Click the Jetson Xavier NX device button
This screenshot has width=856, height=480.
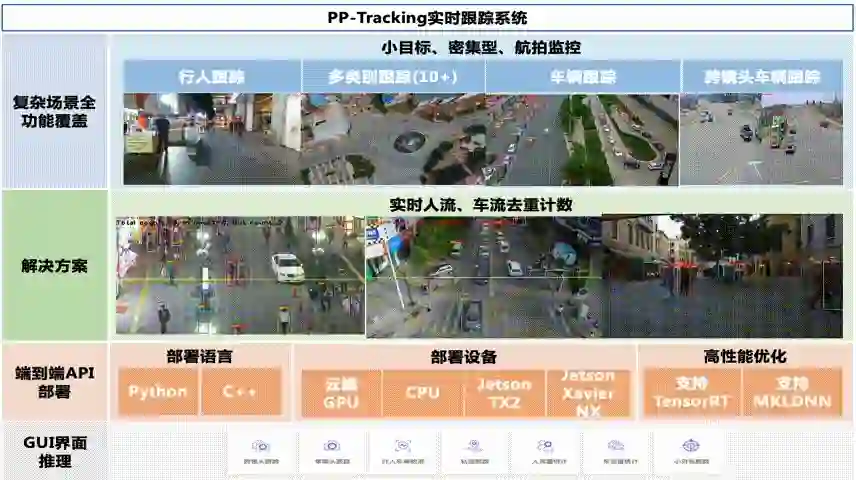(588, 393)
